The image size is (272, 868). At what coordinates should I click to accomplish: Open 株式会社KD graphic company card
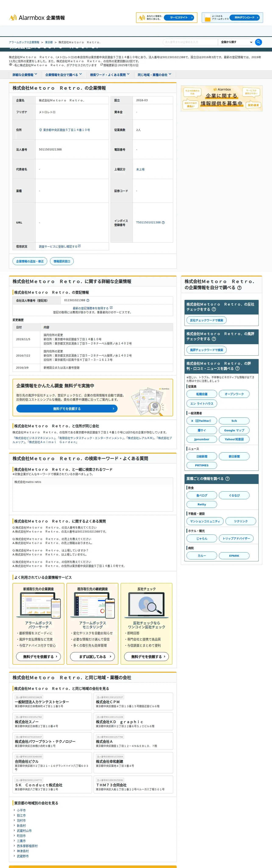click(133, 721)
